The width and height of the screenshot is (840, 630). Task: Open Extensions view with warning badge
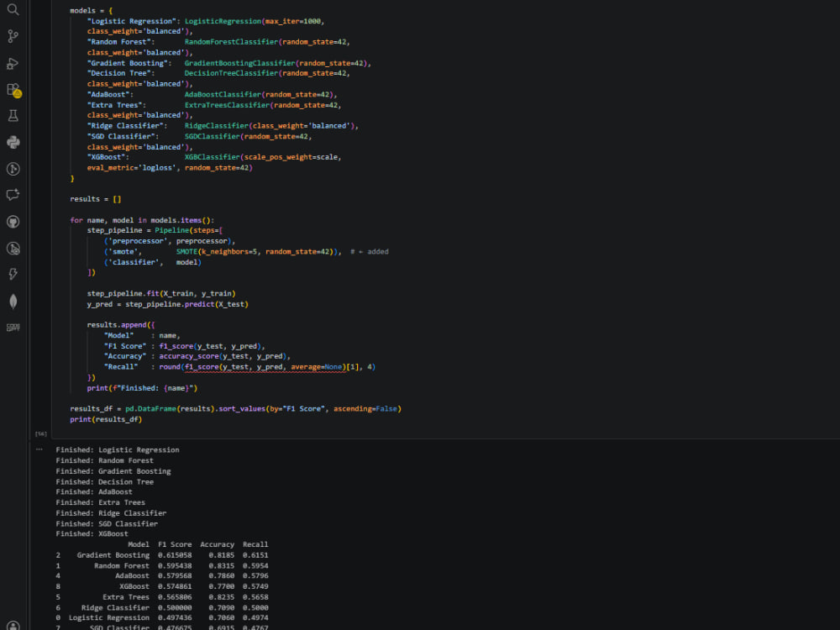13,90
